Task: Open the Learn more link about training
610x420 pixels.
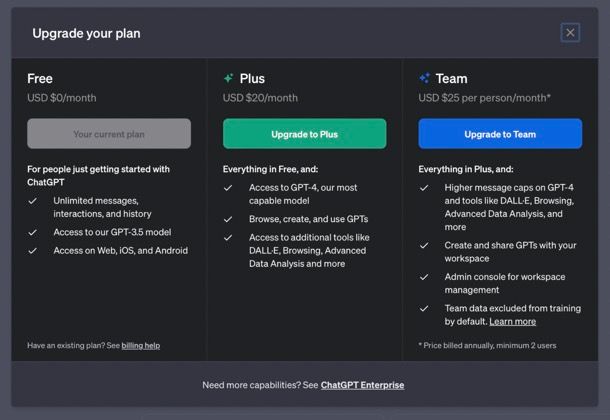Action: point(512,322)
